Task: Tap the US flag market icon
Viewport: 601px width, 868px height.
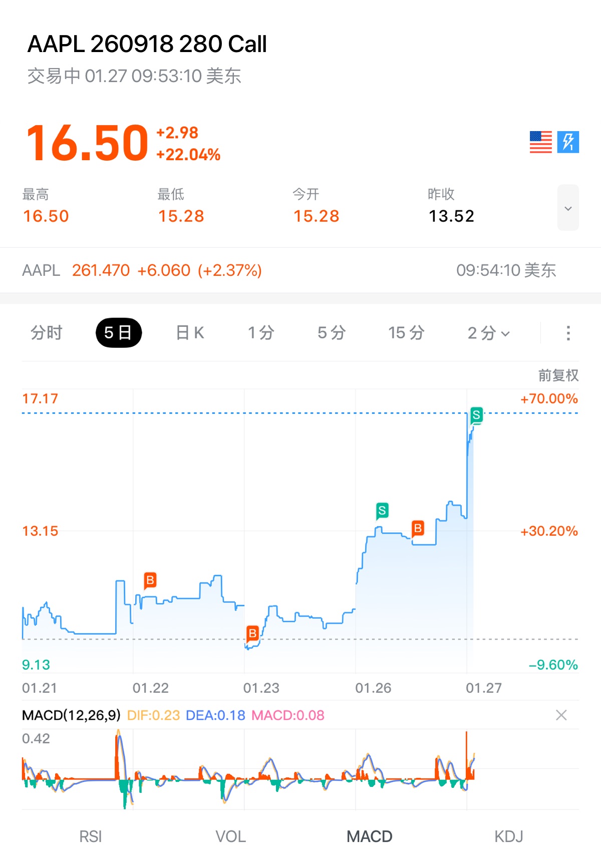Action: pos(540,142)
